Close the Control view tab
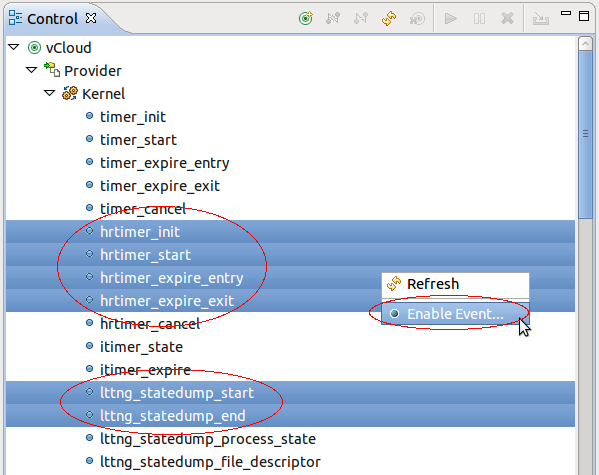The height and width of the screenshot is (475, 599). click(91, 18)
